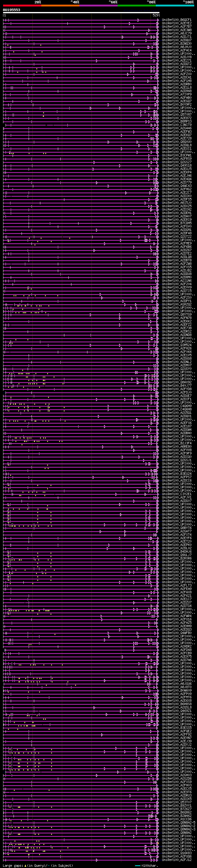This screenshot has height=868, width=197.
Task: Click hit label UniRef100_A2FME9
Action: click(x=176, y=243)
